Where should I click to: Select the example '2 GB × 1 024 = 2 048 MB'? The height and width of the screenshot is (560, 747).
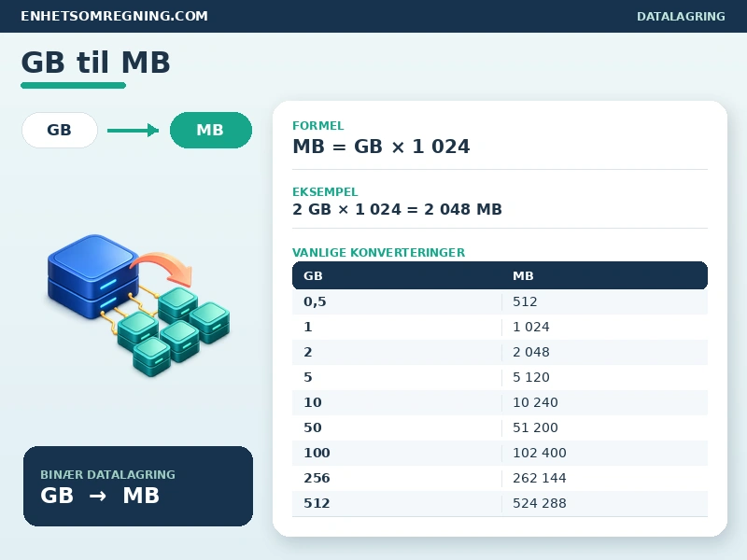coord(398,209)
